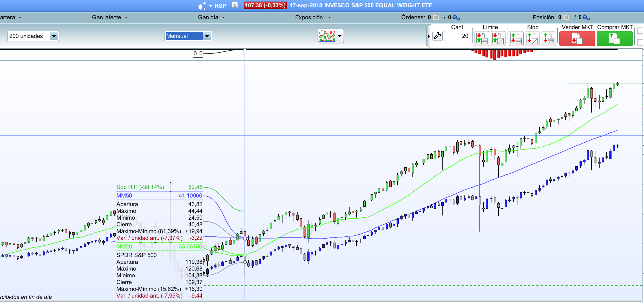Toggle upper checkbox beside Comprar MKT

pos(640,31)
